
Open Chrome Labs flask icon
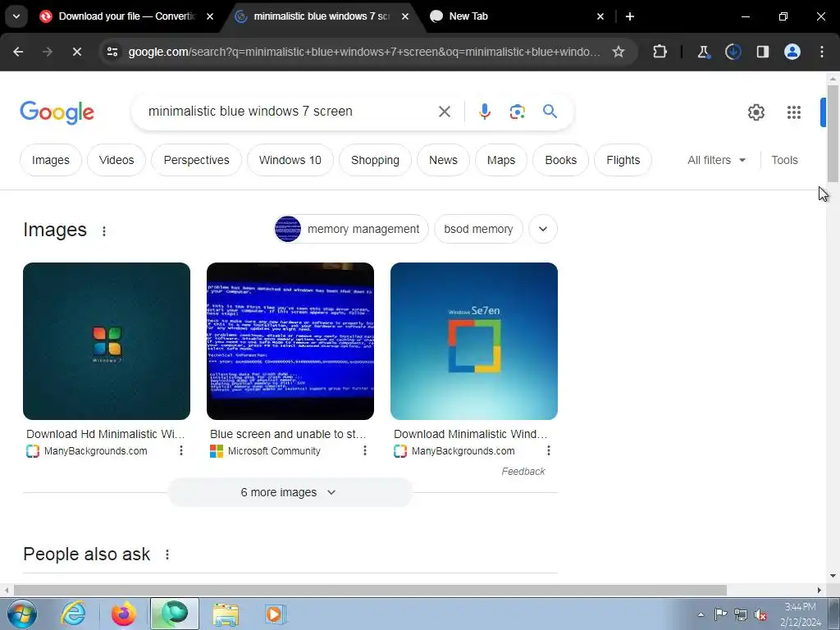coord(703,52)
